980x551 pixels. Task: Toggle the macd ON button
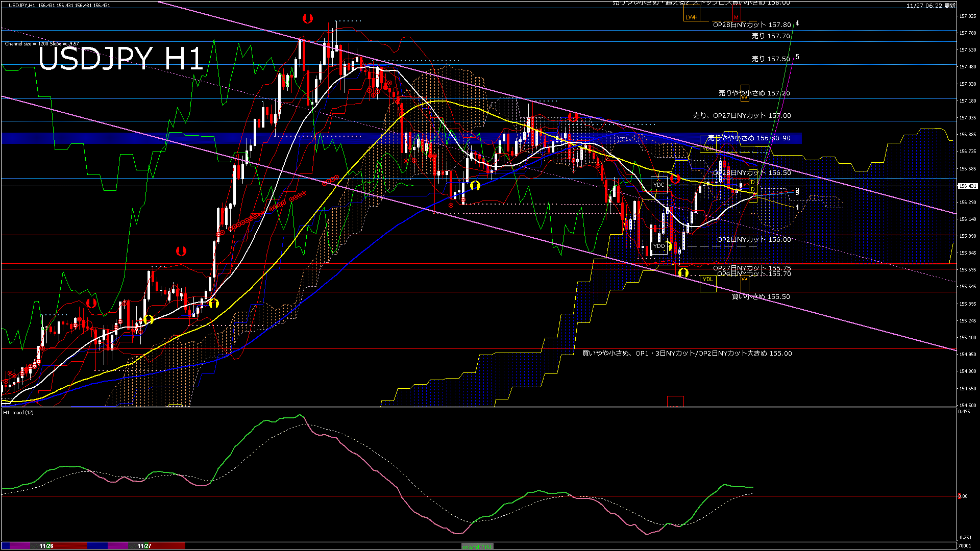point(477,546)
